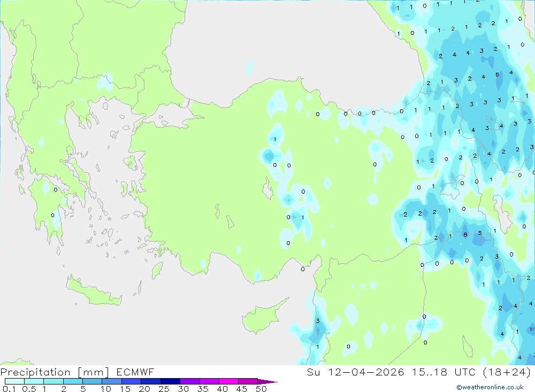Pick the 15–20 mm legend color swatch

[131, 381]
